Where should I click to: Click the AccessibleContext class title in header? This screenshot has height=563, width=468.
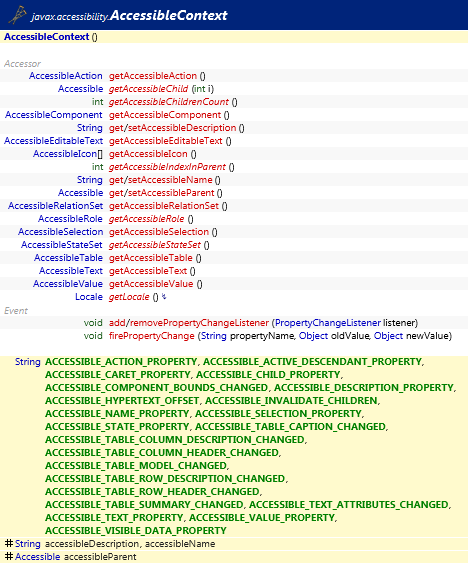(x=169, y=15)
